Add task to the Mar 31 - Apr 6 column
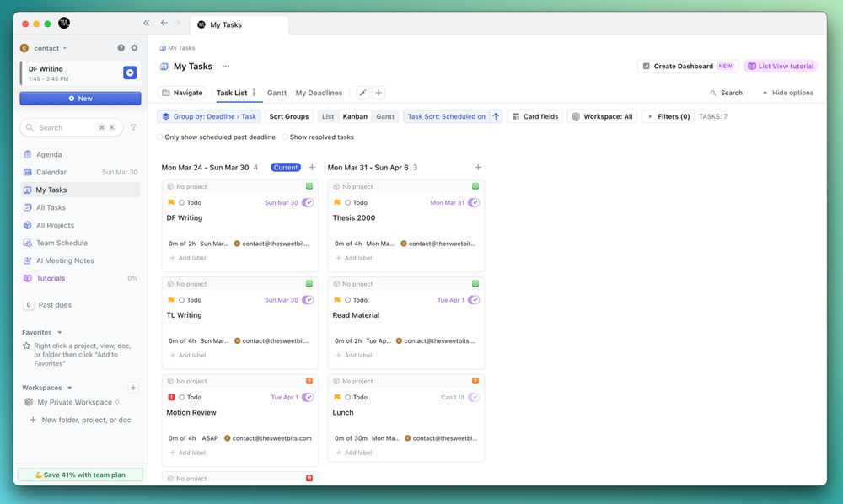843x504 pixels. [478, 167]
